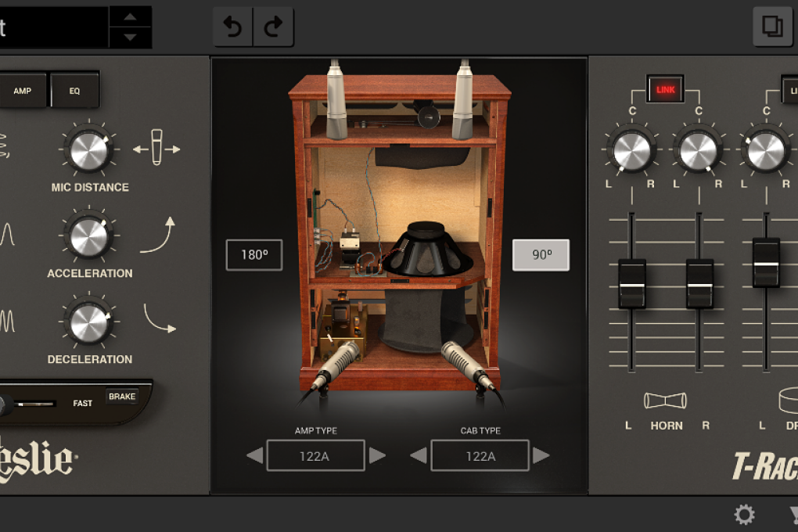Click the ACCELERATION label
Screen dimensions: 798x532
(x=90, y=273)
